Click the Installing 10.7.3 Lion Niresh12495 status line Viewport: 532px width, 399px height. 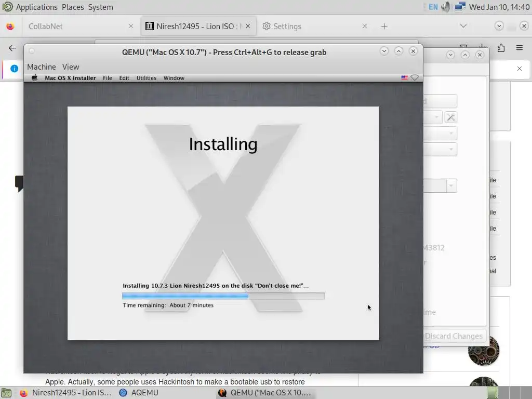[216, 286]
